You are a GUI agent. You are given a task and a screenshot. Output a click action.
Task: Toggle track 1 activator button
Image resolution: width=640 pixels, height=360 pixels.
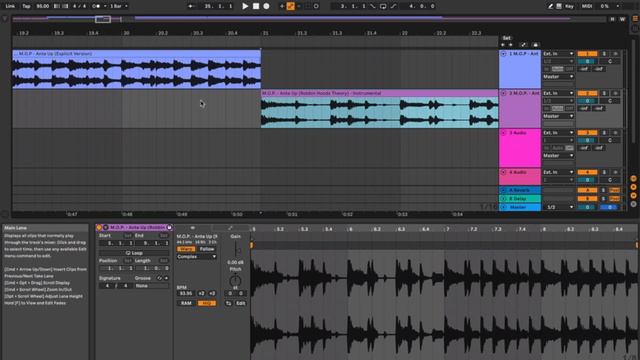tap(587, 53)
